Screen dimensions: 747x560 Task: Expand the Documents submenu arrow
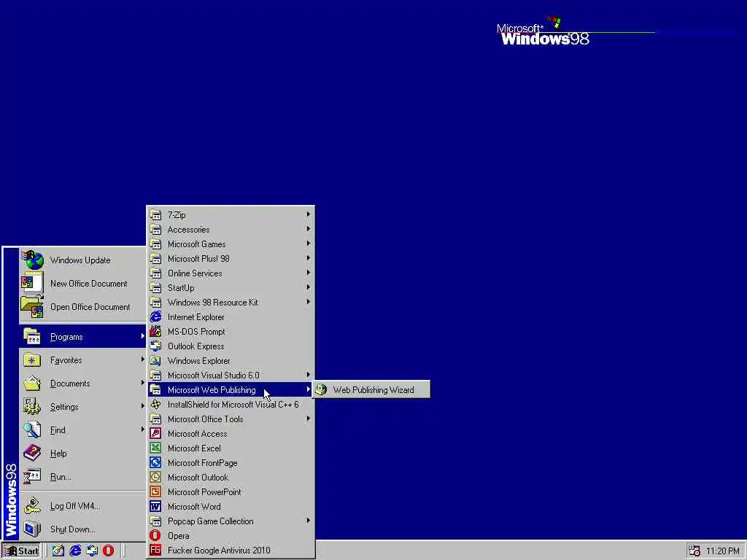tap(142, 383)
